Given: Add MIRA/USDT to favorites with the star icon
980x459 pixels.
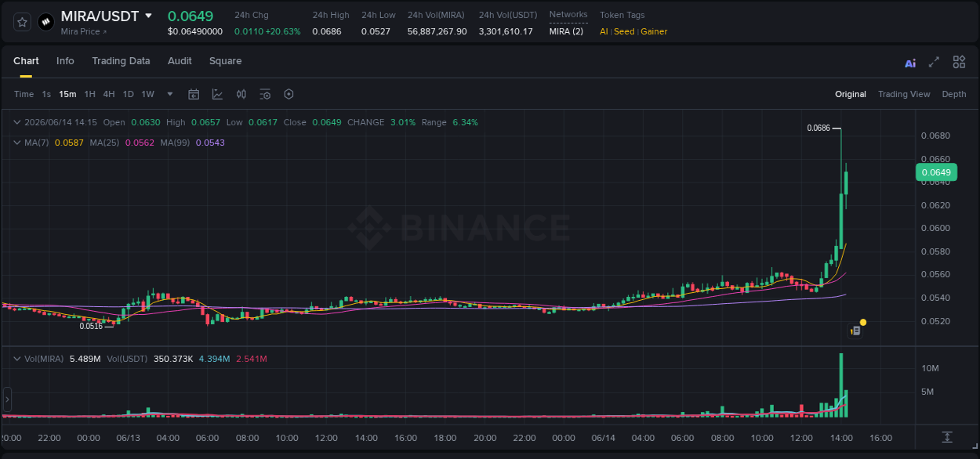Looking at the screenshot, I should (x=23, y=22).
